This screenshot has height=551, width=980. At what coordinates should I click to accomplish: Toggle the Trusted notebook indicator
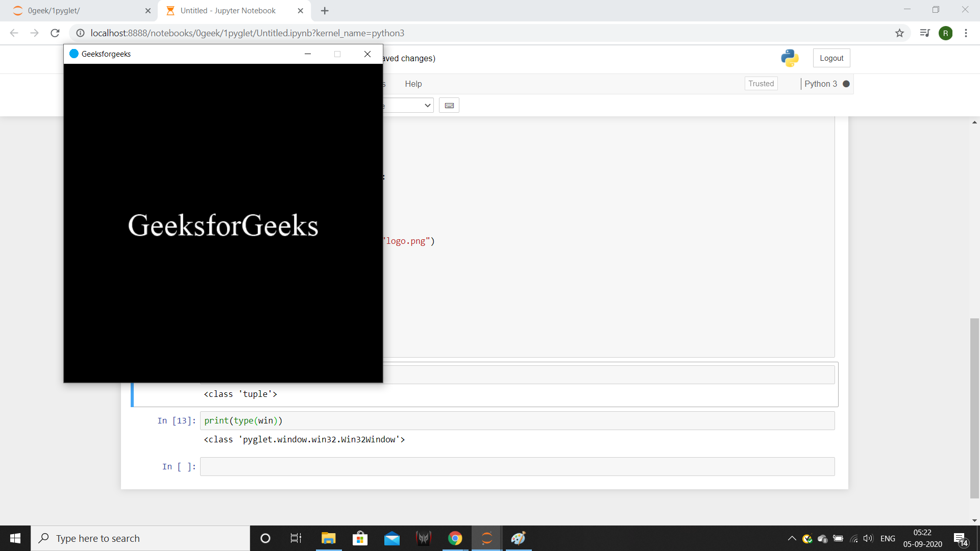pyautogui.click(x=761, y=84)
